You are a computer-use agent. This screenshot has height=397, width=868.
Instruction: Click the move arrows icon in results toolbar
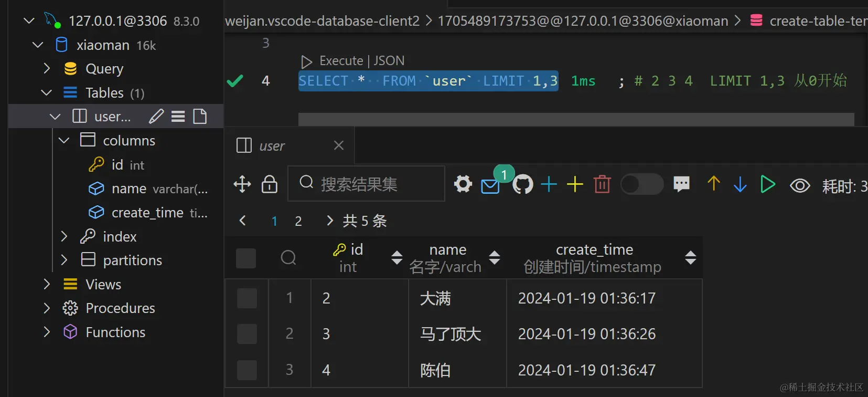tap(242, 184)
